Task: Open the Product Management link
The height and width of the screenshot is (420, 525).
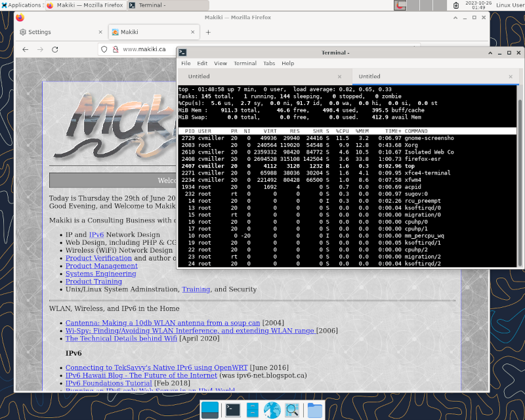Action: coord(102,266)
